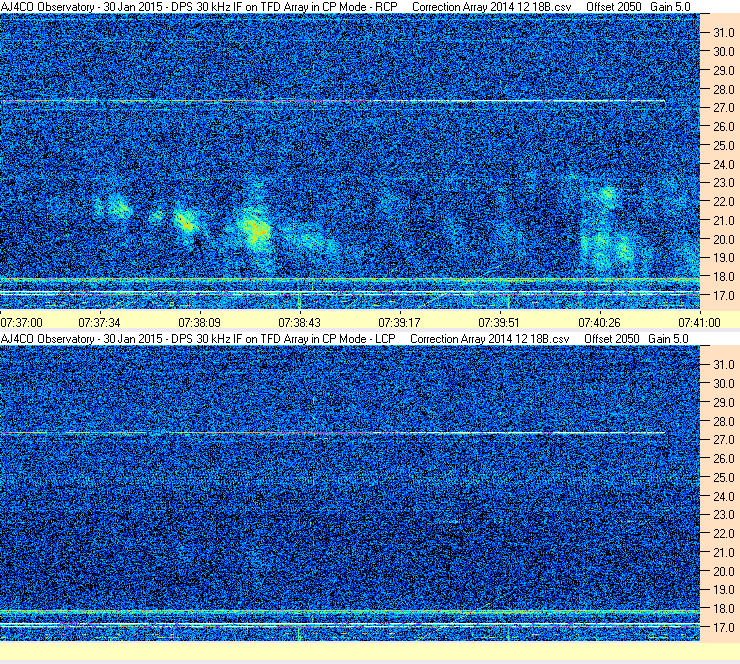
Task: Select the 07:41:00 time label
Action: pos(699,323)
